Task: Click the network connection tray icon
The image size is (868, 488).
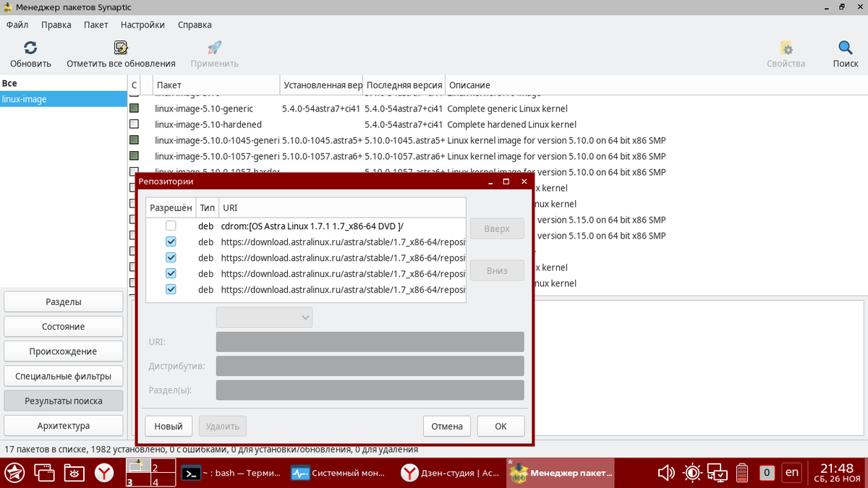Action: coord(718,474)
